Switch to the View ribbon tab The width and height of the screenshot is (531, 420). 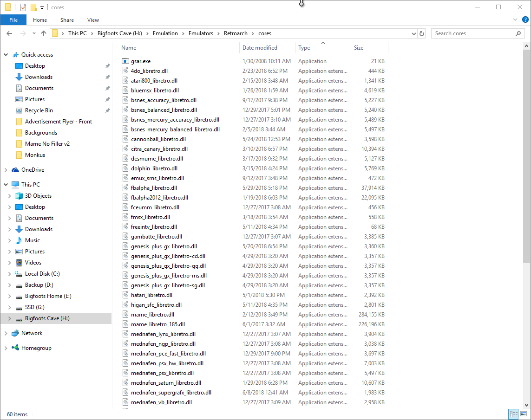(x=93, y=20)
